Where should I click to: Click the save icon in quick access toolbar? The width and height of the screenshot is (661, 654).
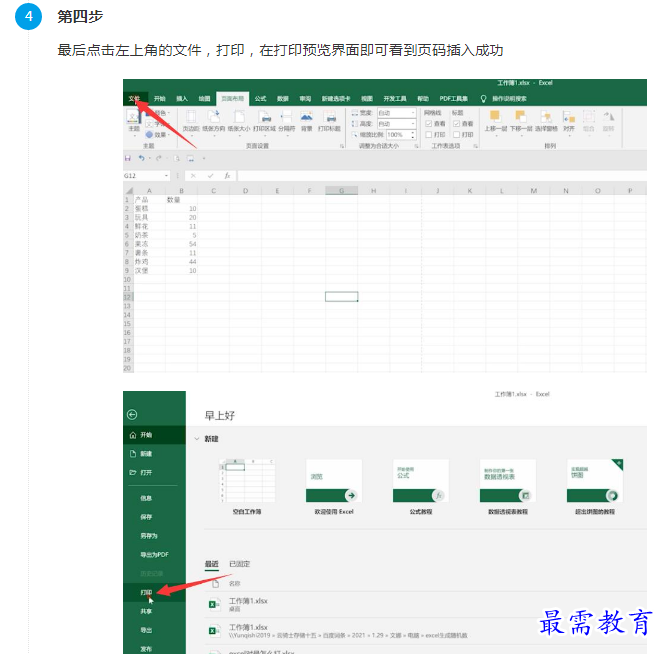click(x=128, y=158)
